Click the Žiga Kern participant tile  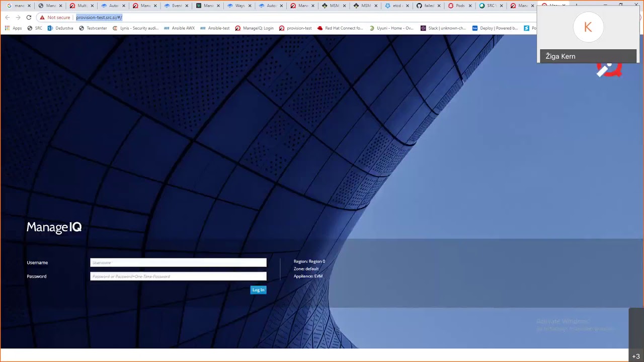(x=588, y=35)
